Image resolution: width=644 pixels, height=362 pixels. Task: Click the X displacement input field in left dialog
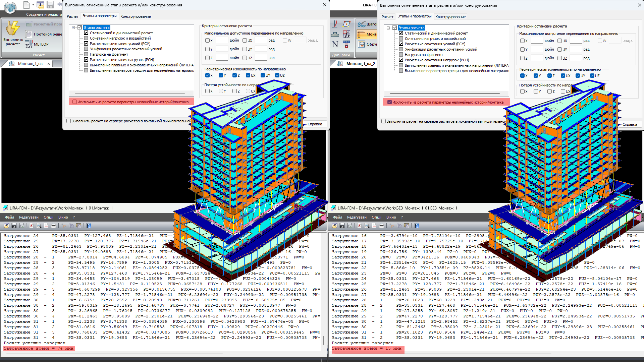(222, 41)
